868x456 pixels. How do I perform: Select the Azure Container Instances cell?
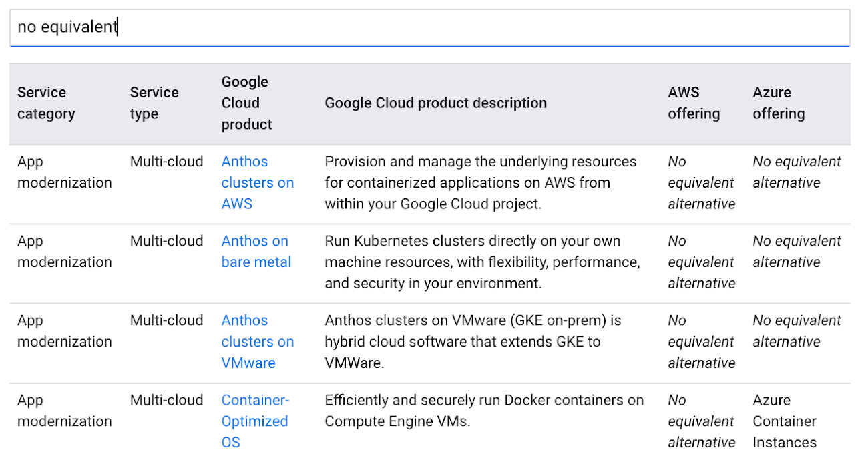785,421
